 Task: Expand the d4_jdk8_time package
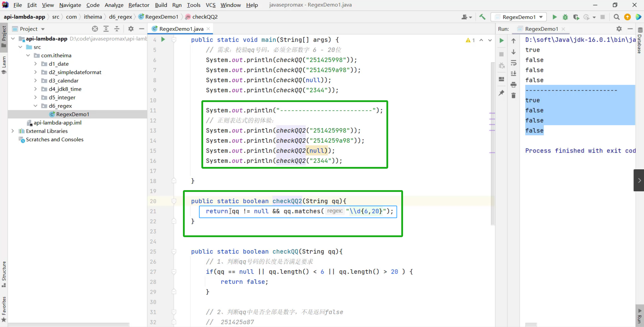pos(35,89)
